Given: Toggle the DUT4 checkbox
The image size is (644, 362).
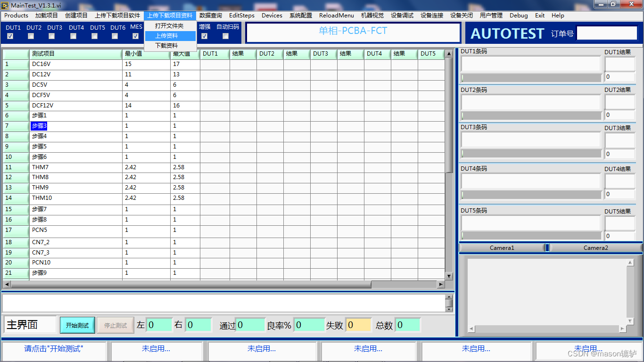Looking at the screenshot, I should [73, 36].
